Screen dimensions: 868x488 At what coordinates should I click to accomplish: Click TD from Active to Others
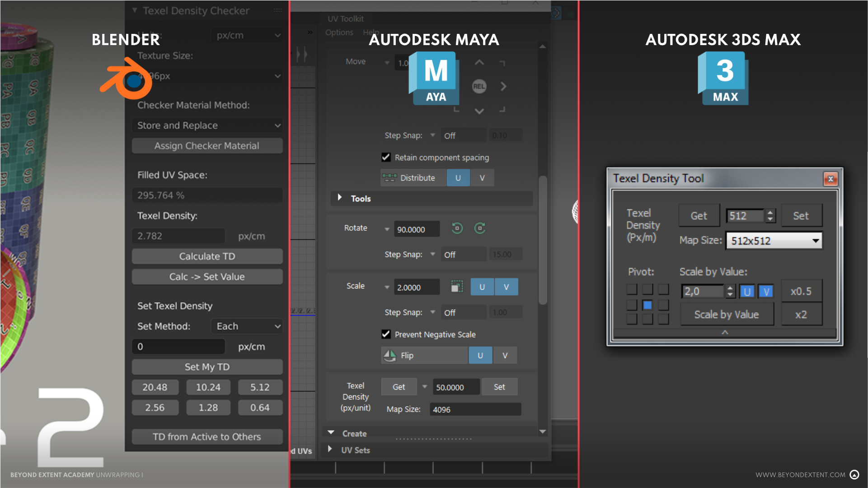click(207, 437)
